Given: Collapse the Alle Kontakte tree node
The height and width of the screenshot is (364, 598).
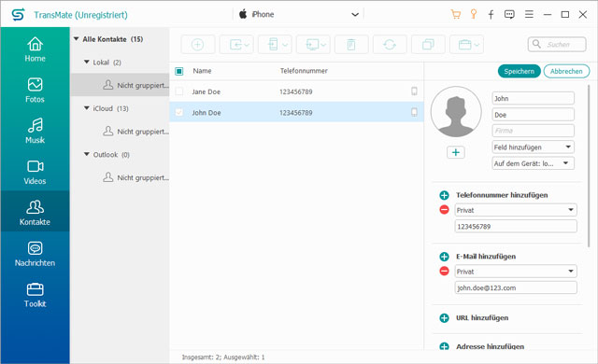Looking at the screenshot, I should (77, 39).
